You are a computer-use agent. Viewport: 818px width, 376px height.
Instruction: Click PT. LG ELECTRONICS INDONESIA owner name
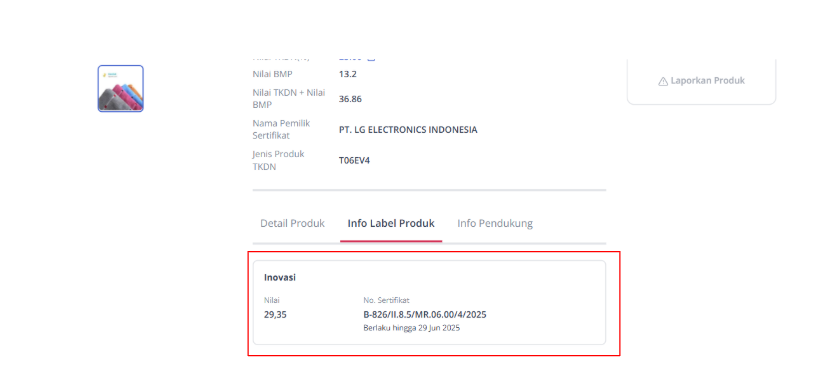tap(408, 130)
